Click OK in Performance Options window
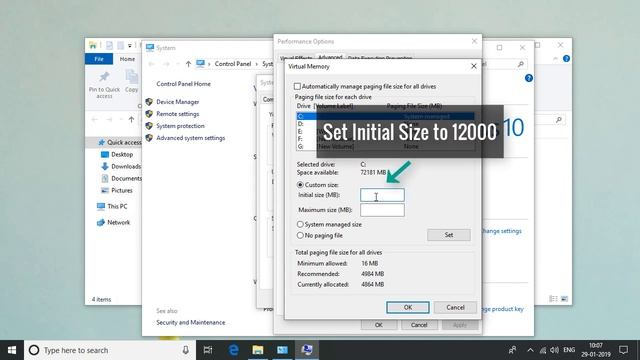 pyautogui.click(x=378, y=325)
